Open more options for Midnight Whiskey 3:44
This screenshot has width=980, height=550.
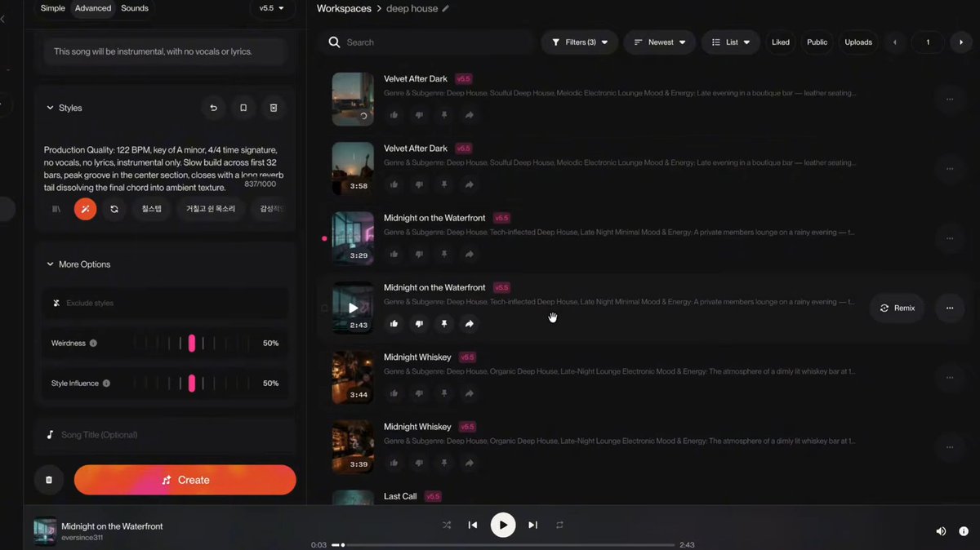click(x=950, y=378)
